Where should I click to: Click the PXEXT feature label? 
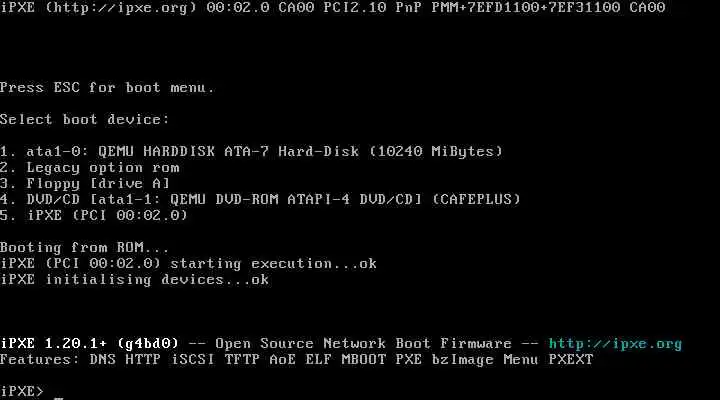571,360
